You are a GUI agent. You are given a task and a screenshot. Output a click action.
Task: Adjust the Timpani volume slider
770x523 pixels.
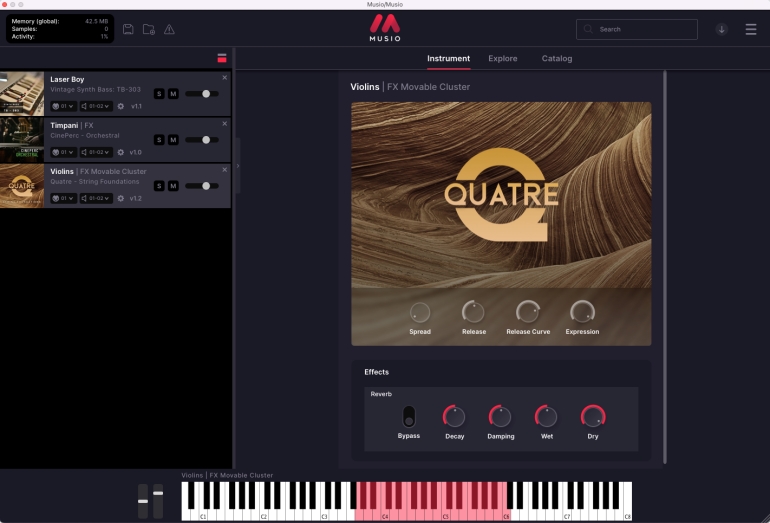pyautogui.click(x=202, y=140)
